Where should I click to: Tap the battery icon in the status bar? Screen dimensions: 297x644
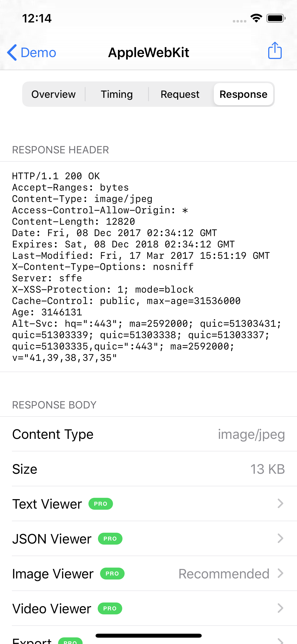276,18
